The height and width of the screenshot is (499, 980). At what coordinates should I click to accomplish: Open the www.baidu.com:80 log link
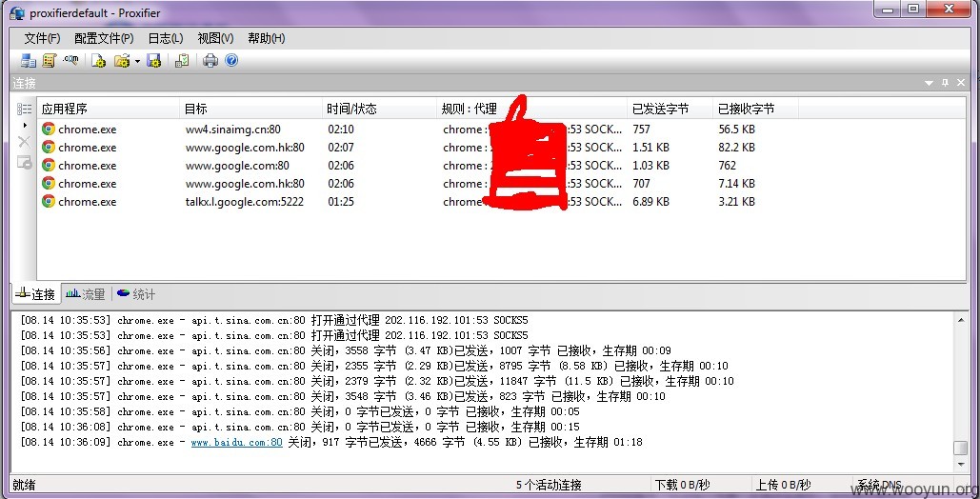[x=237, y=442]
